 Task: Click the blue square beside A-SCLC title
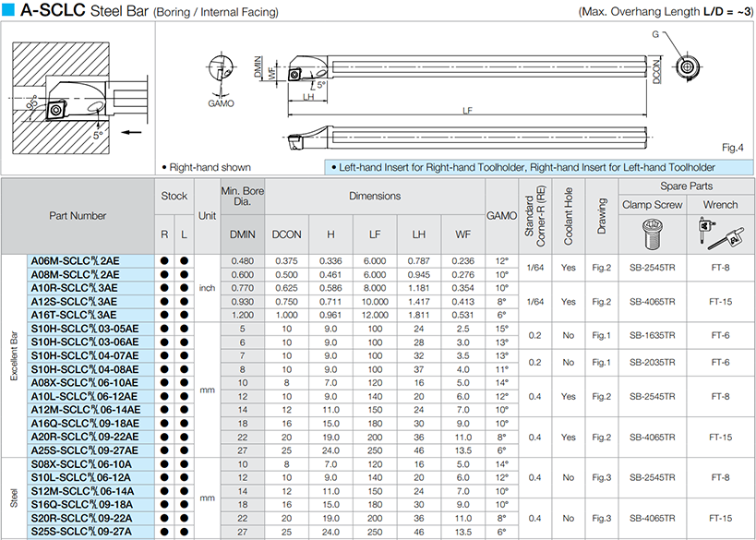point(8,9)
